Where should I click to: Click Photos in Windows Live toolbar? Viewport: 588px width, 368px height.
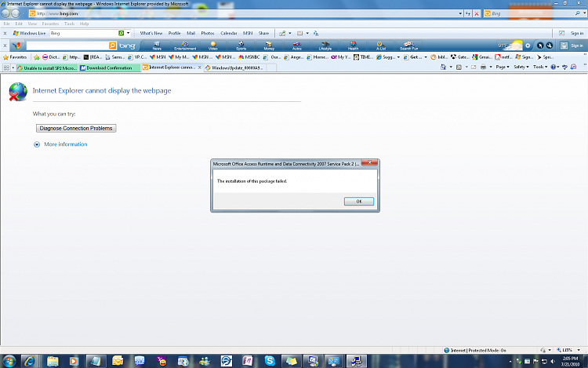point(208,33)
